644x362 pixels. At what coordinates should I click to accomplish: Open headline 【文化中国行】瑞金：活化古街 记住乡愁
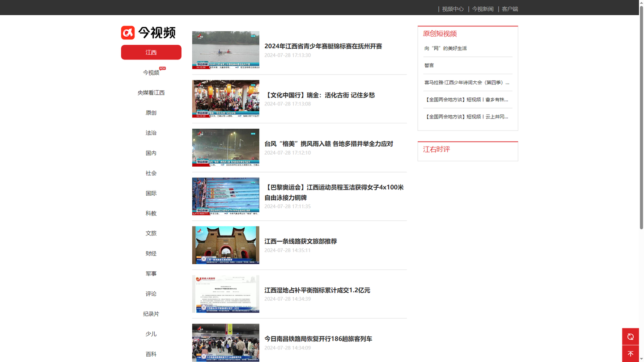coord(319,95)
